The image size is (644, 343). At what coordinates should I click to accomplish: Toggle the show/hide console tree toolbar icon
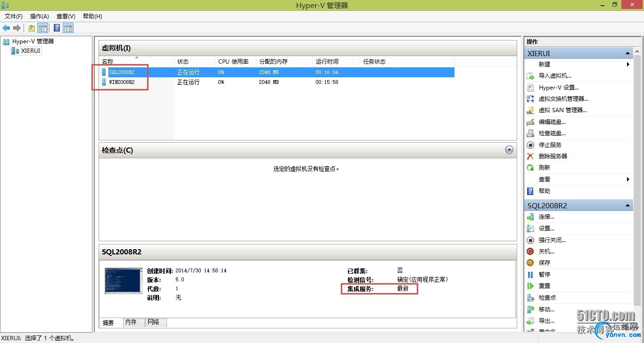pos(42,28)
